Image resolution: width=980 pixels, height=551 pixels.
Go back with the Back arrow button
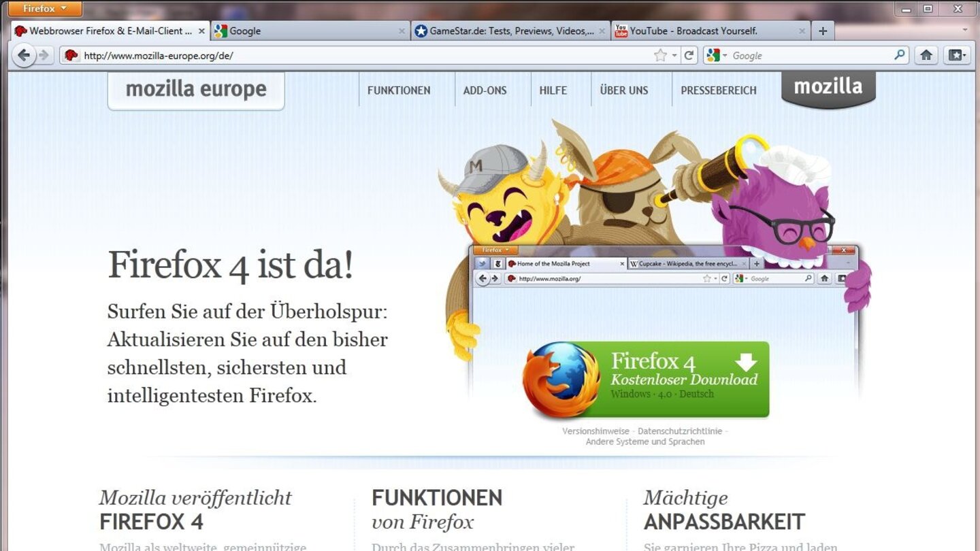[x=24, y=56]
